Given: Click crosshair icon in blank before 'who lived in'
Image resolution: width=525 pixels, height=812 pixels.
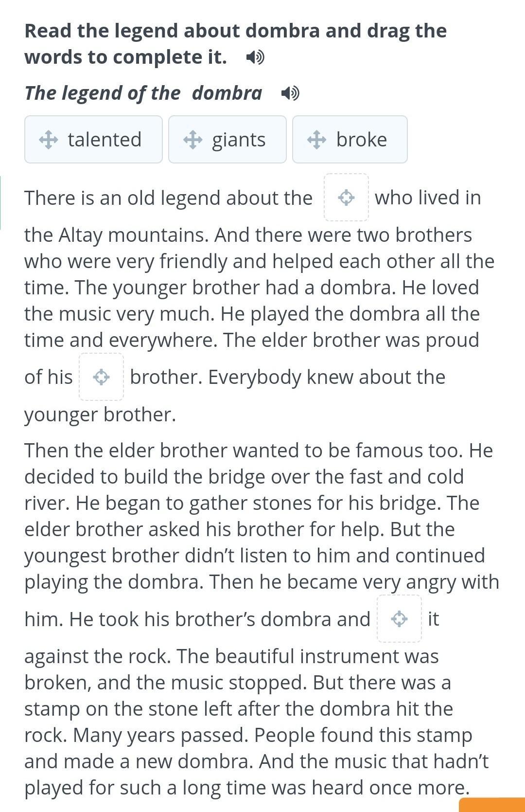Looking at the screenshot, I should (x=346, y=198).
